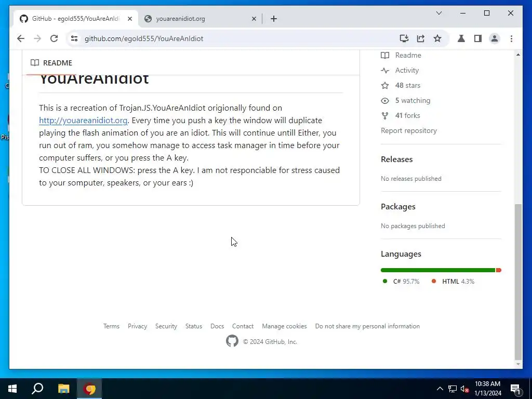Click Report repository

[x=408, y=130]
